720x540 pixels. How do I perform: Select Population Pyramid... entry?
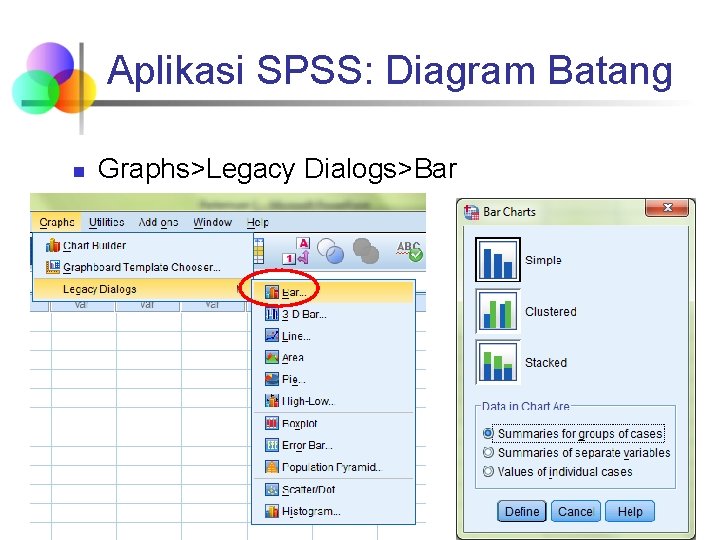[x=334, y=467]
